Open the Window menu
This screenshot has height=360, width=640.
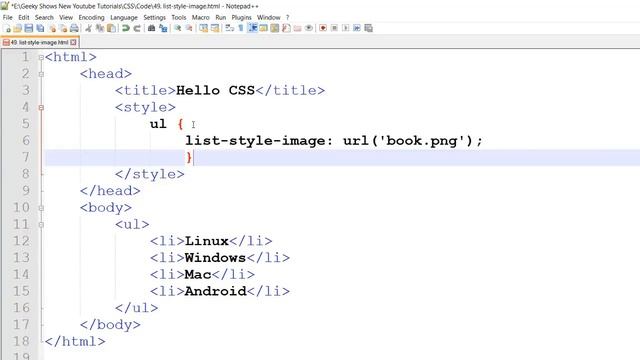click(x=269, y=18)
